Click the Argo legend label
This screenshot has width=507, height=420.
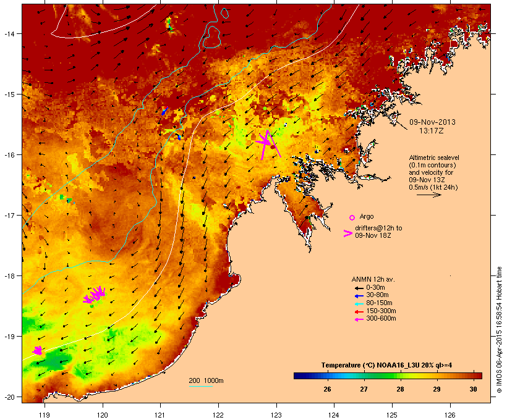pos(367,216)
